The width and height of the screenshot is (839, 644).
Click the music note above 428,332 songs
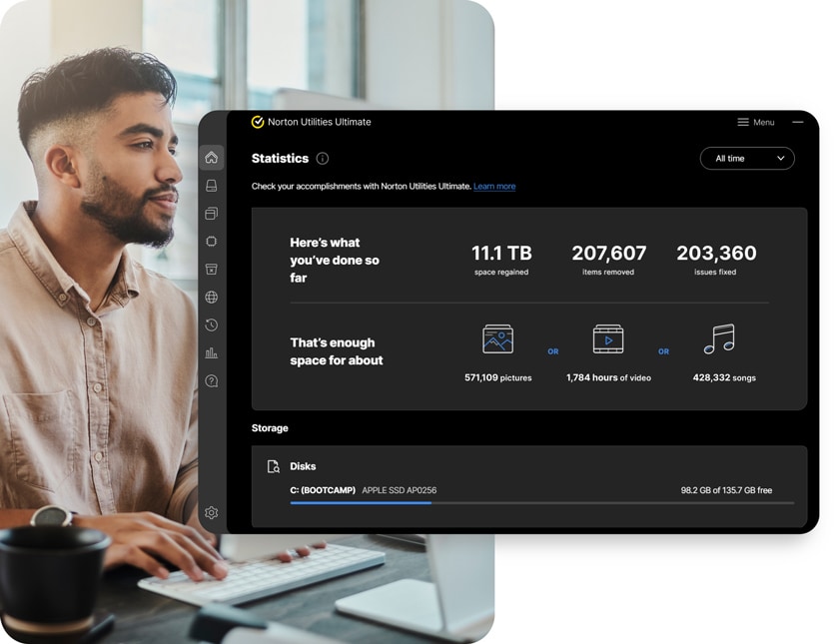tap(719, 339)
